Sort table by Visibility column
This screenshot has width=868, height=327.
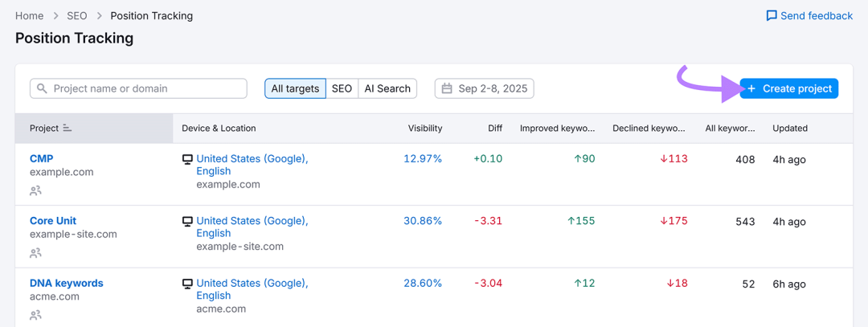[424, 129]
